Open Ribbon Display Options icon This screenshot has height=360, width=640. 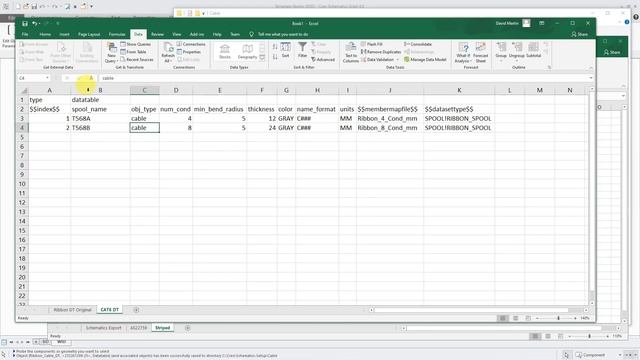point(542,24)
